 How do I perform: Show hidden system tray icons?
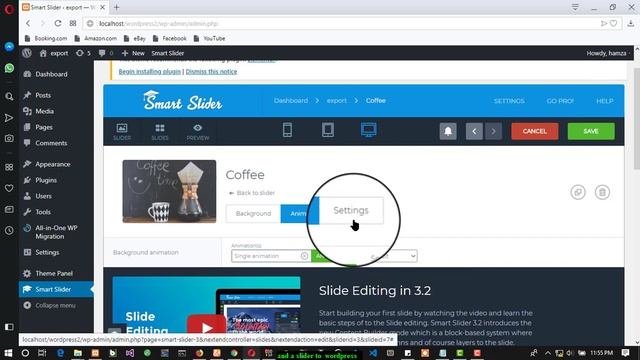[x=548, y=353]
